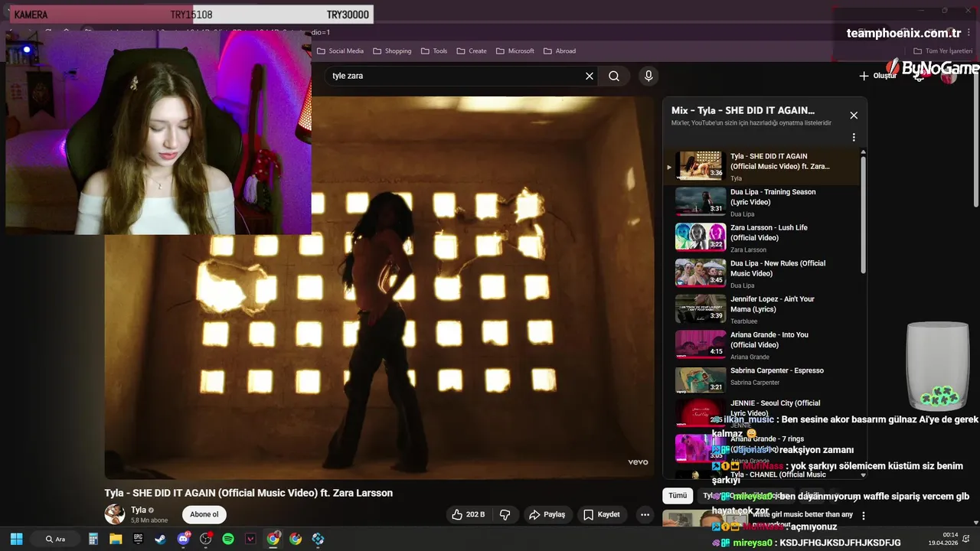Open Spotify from the taskbar

click(x=228, y=539)
